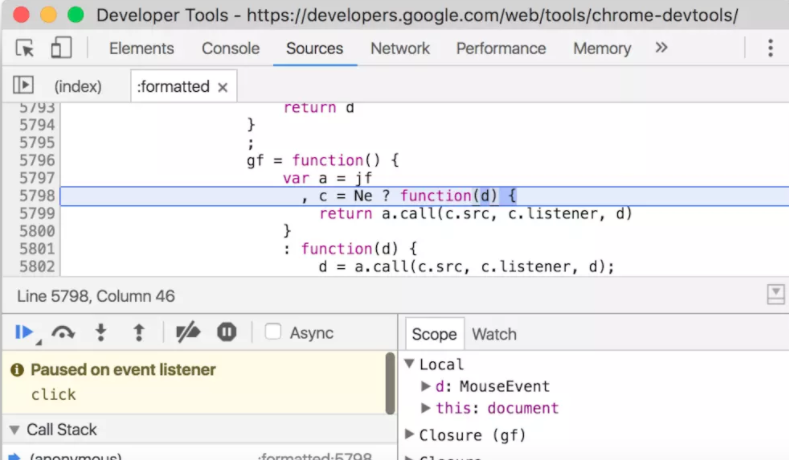This screenshot has height=460, width=789.
Task: Step over next function call
Action: coord(63,333)
